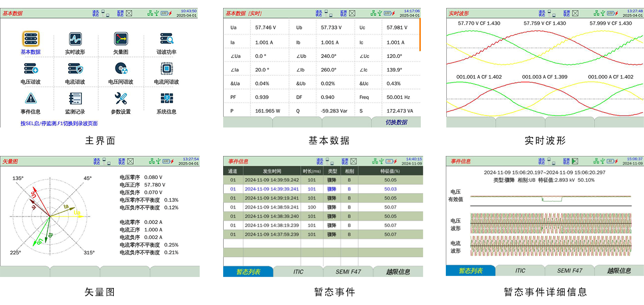Click 电流零序不平衡度 0.25% value
This screenshot has height=305, width=644.
(x=171, y=245)
